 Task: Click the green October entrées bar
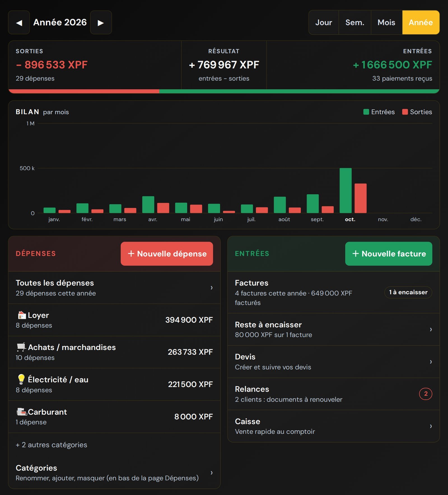346,190
